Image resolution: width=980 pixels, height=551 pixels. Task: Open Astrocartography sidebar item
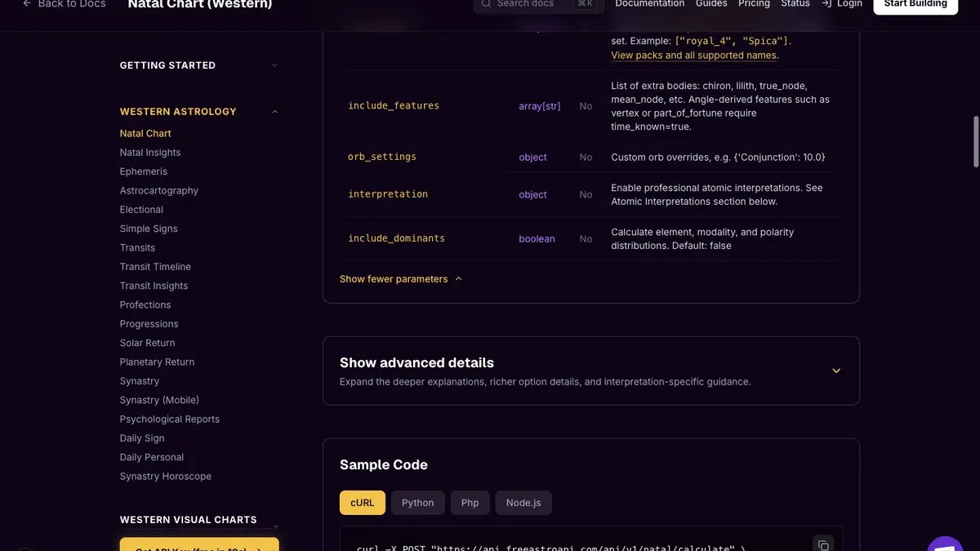tap(159, 191)
